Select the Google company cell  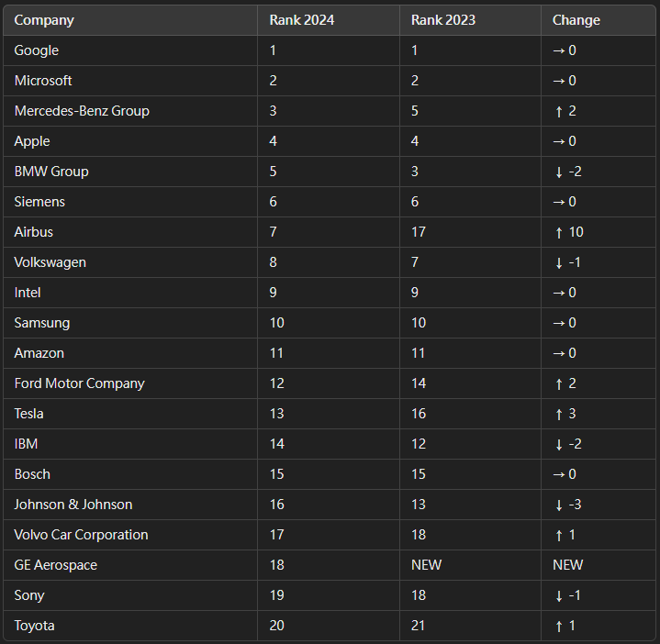[130, 50]
